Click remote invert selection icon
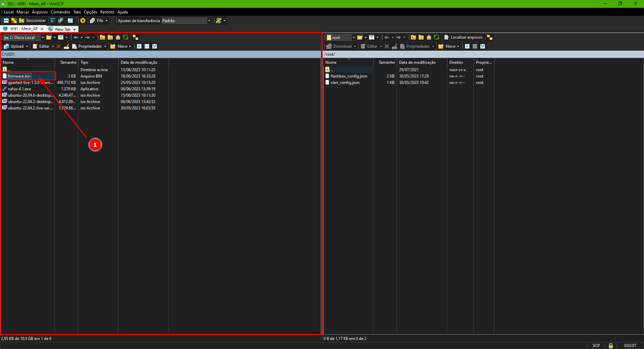Viewport: 644px width, 349px height. (x=483, y=46)
